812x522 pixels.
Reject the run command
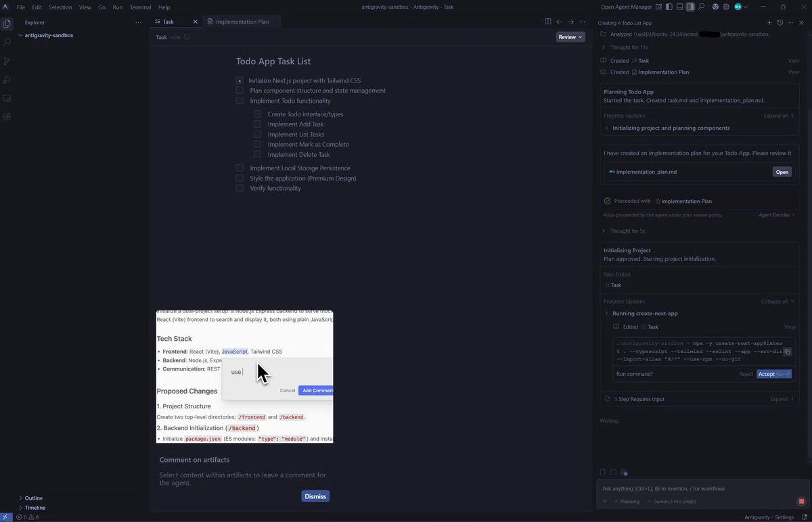pos(746,374)
